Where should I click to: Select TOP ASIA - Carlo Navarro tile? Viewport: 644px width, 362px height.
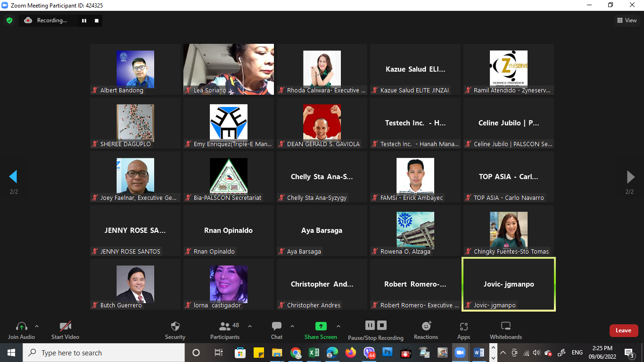pyautogui.click(x=509, y=177)
